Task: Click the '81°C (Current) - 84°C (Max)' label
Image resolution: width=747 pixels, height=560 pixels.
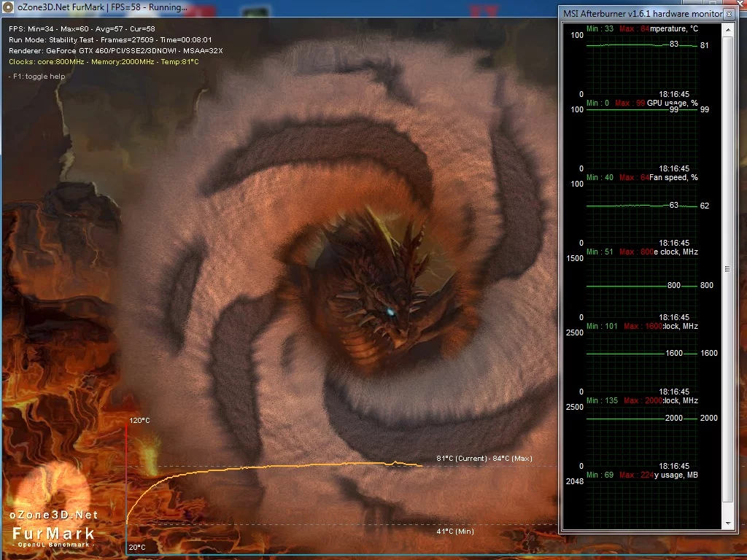Action: tap(484, 458)
